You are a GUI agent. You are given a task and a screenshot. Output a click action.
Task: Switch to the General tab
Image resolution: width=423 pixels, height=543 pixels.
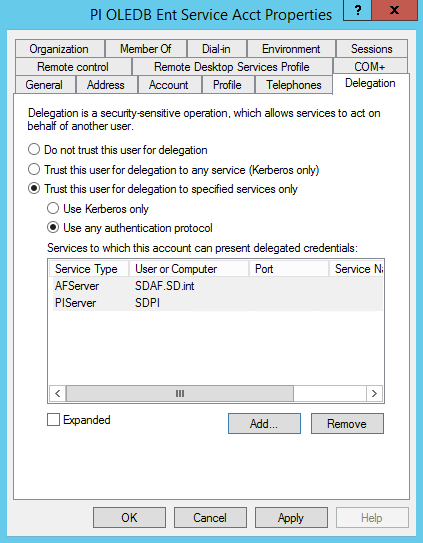44,85
